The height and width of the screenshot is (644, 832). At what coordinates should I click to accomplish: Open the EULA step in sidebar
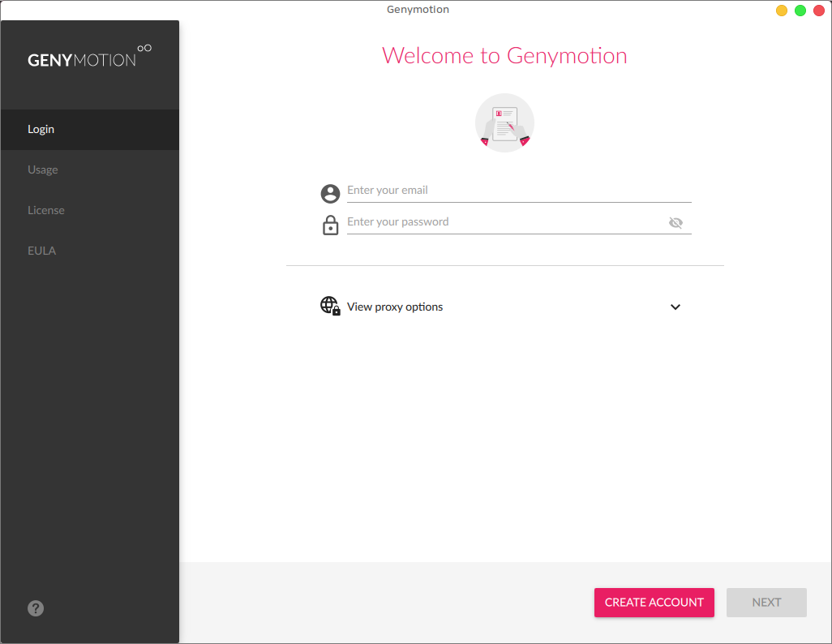tap(42, 251)
